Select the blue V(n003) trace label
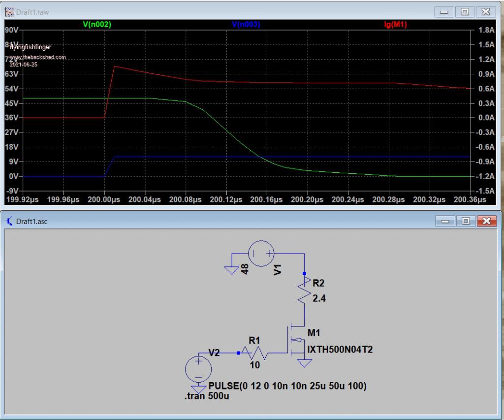 246,24
